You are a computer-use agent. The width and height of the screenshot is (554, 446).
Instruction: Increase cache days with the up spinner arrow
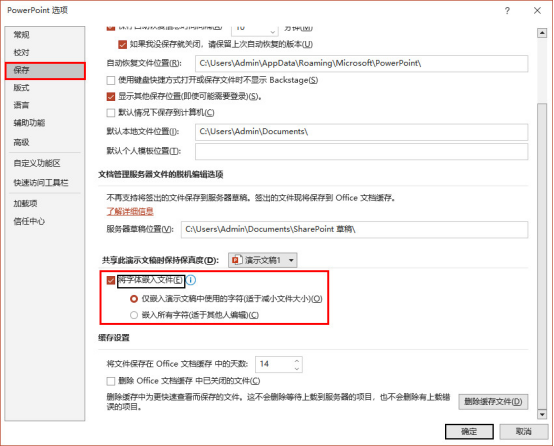coord(297,361)
